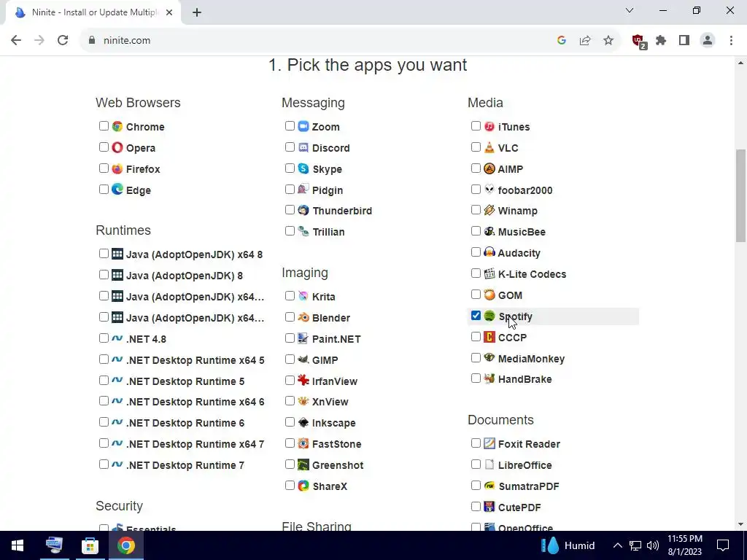
Task: Open the taskbar volume speaker icon
Action: pyautogui.click(x=653, y=545)
